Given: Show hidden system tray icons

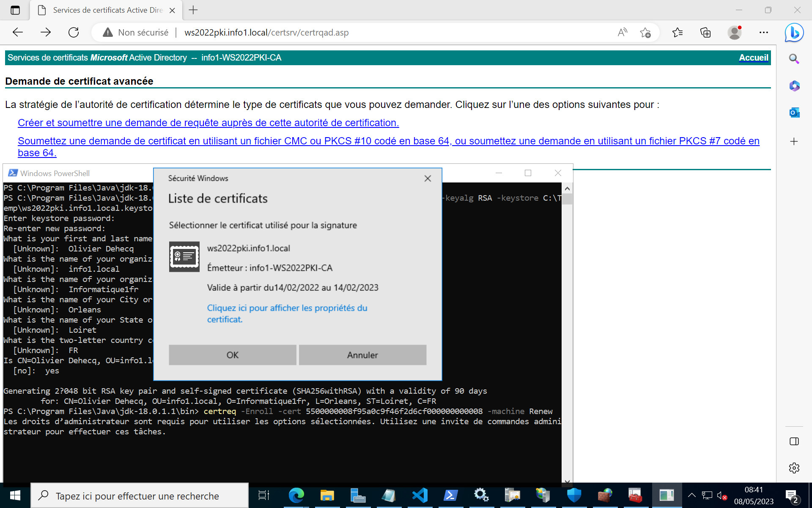Looking at the screenshot, I should tap(691, 495).
